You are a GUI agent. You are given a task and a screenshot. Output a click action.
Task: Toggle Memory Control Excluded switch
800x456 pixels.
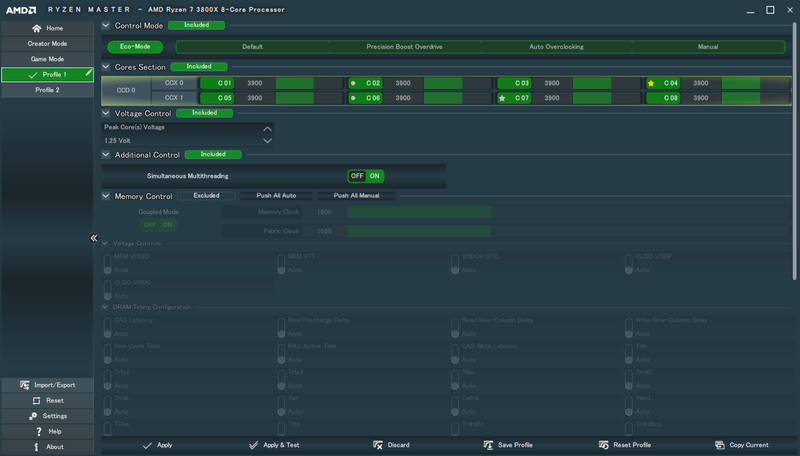click(x=207, y=195)
